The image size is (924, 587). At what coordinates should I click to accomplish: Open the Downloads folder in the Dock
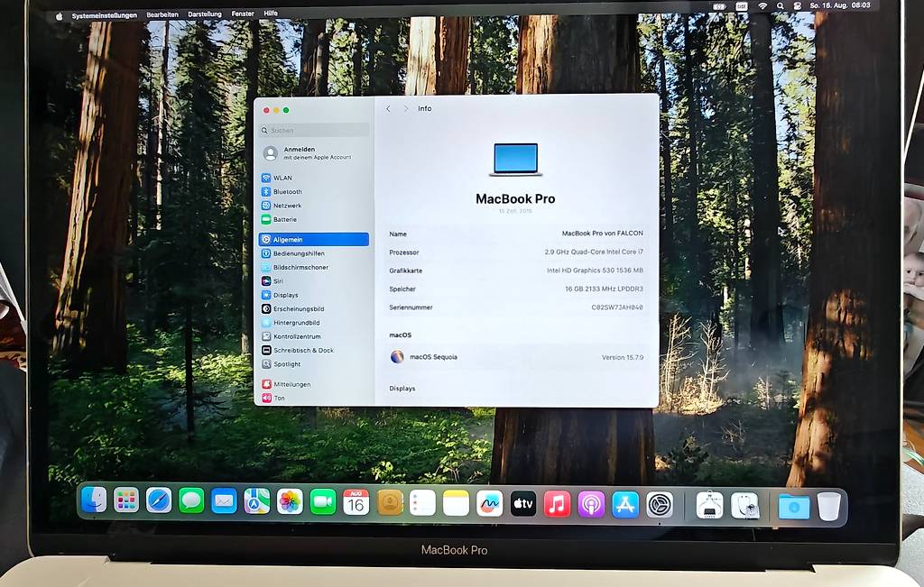point(794,507)
